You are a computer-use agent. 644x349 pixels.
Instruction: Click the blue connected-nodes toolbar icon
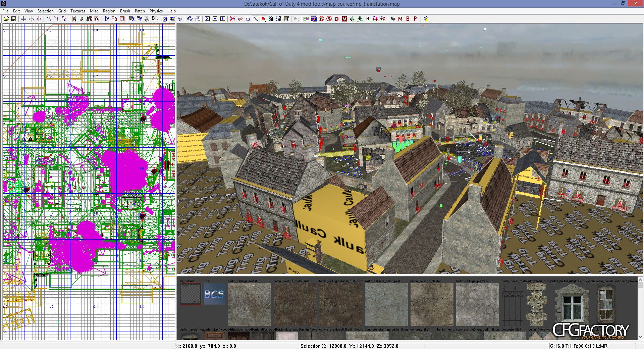(x=107, y=19)
